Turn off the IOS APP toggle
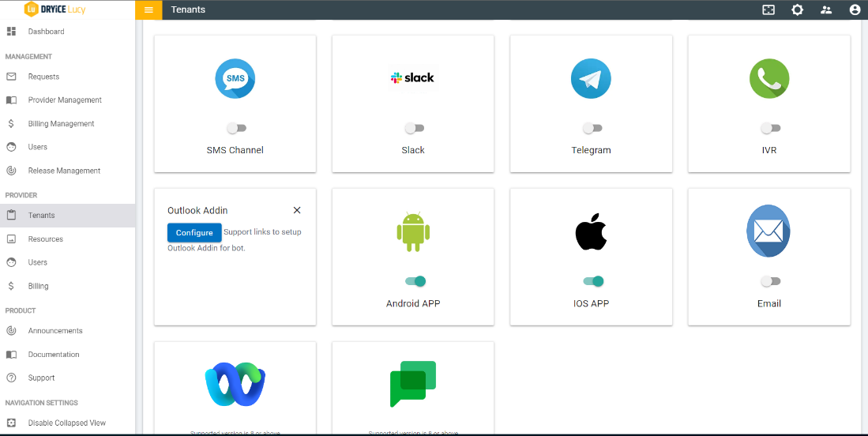 pos(593,281)
